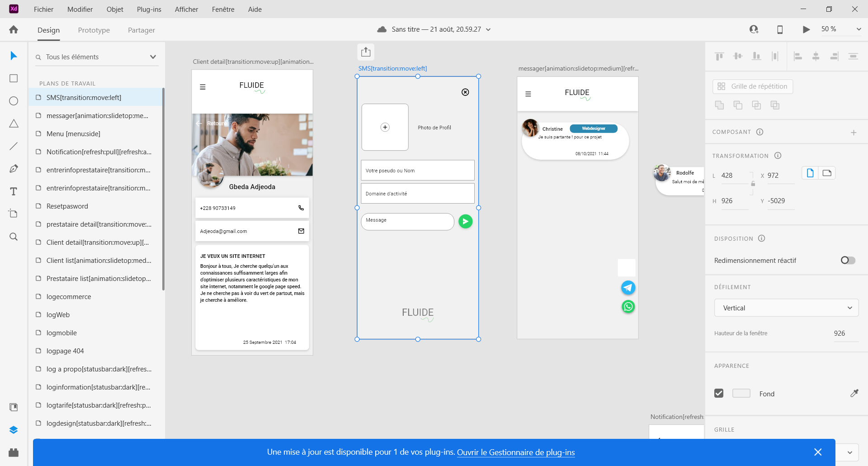Viewport: 868px width, 466px height.
Task: Align middle vertically icon
Action: 738,56
